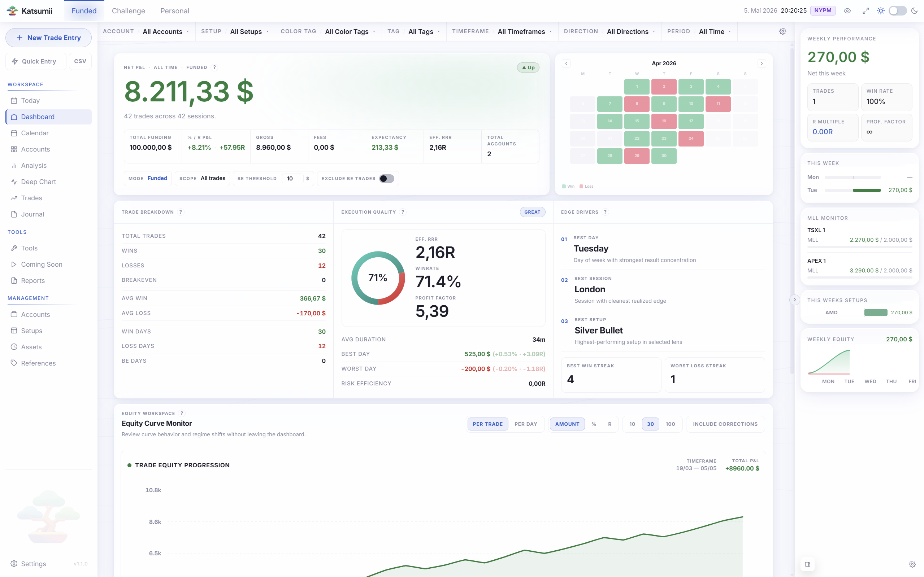Switch to the Personal tab

click(x=174, y=11)
